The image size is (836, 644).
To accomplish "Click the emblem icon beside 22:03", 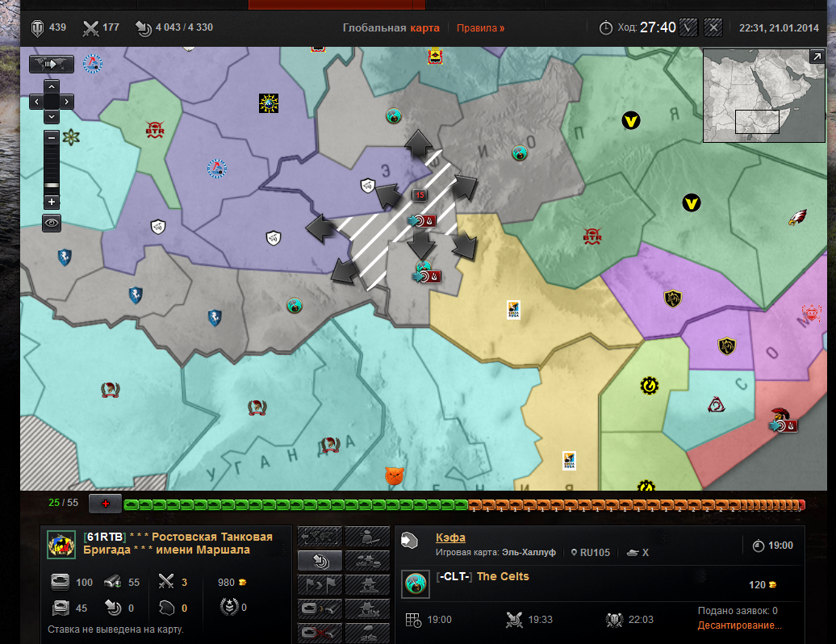I will [x=614, y=620].
